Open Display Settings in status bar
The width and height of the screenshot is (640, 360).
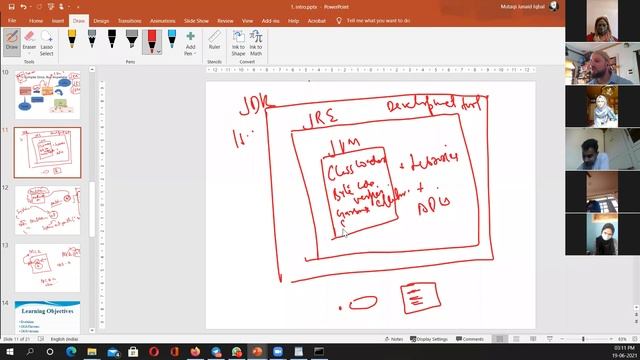click(x=429, y=339)
